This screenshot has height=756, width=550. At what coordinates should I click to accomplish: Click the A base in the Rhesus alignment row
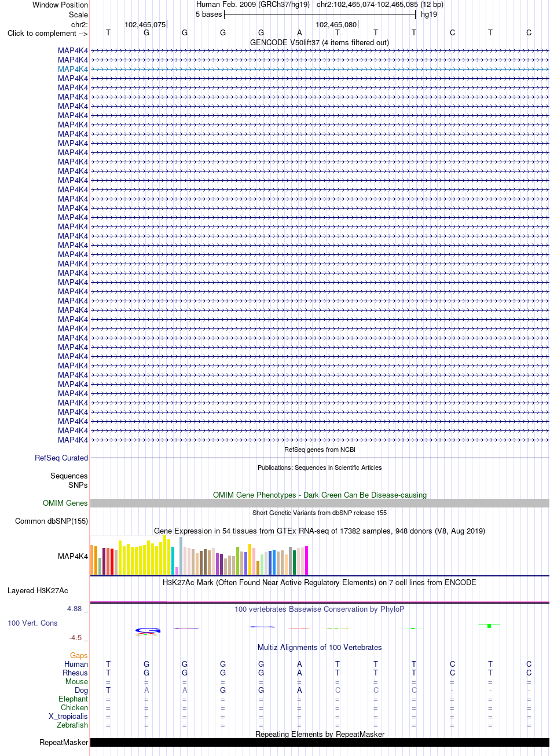(x=299, y=673)
